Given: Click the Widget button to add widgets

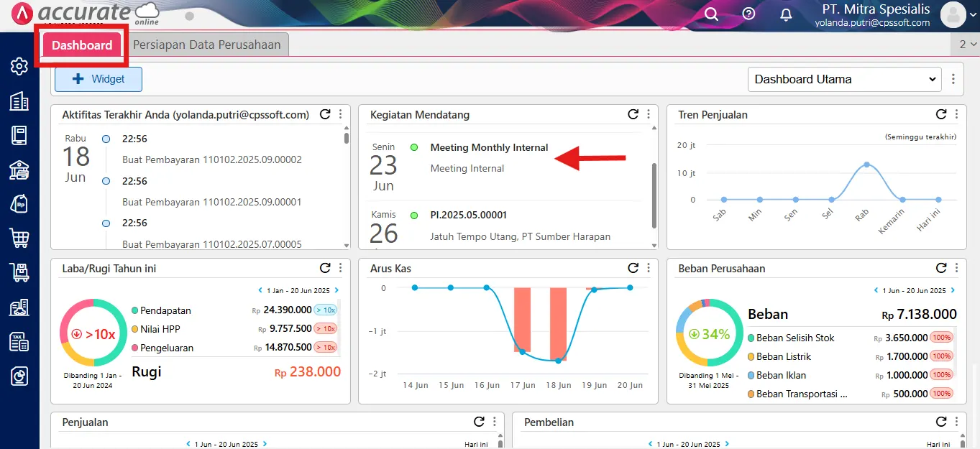Looking at the screenshot, I should [98, 79].
